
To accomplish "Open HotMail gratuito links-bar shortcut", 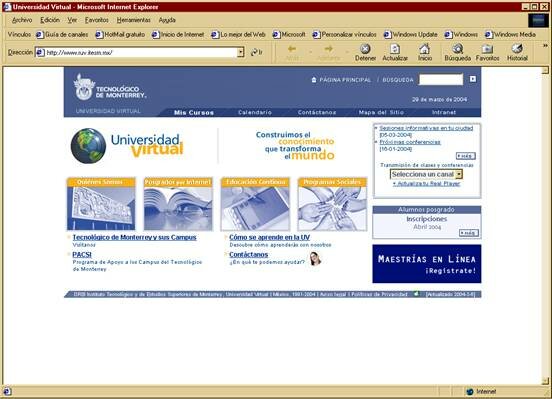I will pyautogui.click(x=120, y=35).
